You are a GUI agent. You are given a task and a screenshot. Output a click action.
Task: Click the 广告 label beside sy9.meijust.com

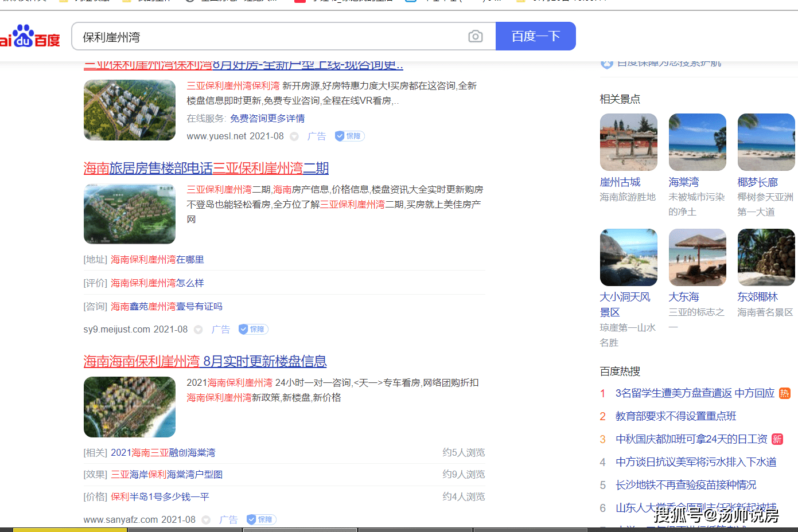pyautogui.click(x=220, y=330)
